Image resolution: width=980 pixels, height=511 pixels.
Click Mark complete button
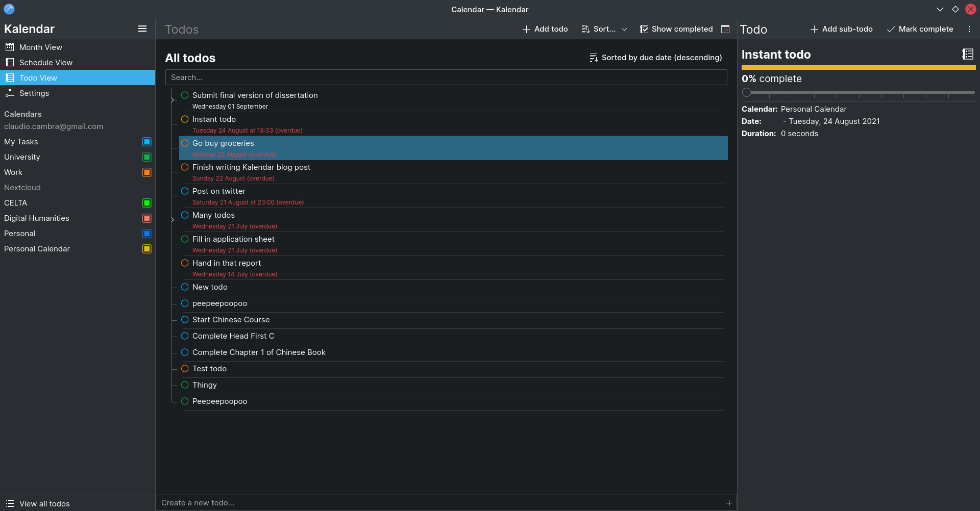coord(920,29)
